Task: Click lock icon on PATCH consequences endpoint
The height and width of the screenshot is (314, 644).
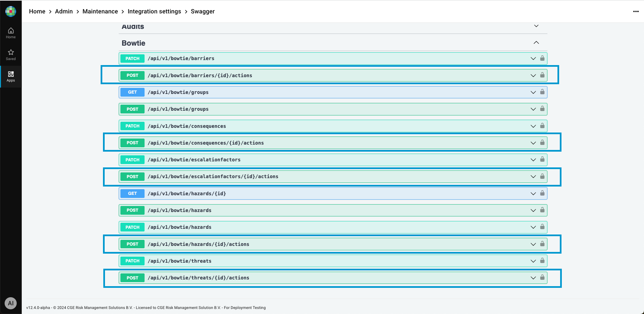Action: [x=542, y=126]
